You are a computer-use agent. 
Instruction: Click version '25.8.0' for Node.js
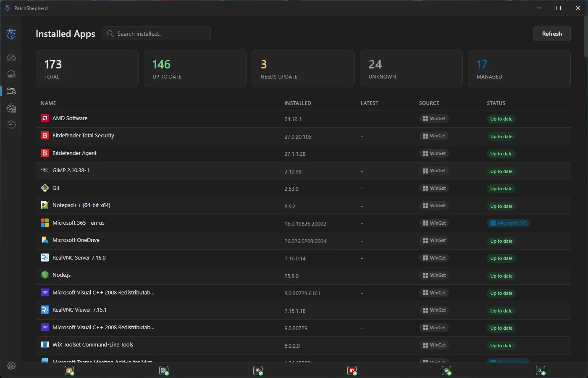[291, 276]
